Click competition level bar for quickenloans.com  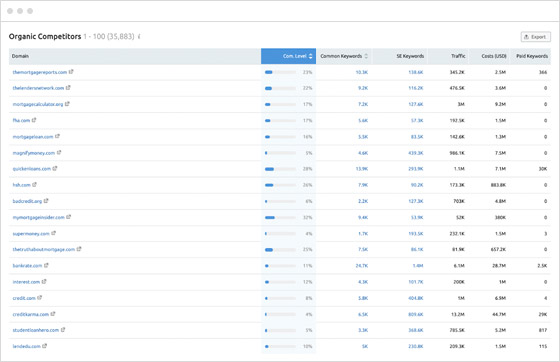[280, 169]
